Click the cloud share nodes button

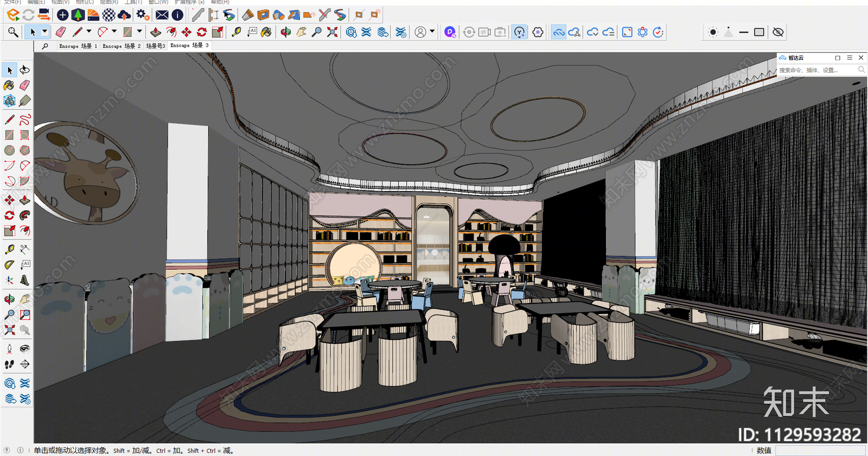[x=575, y=32]
